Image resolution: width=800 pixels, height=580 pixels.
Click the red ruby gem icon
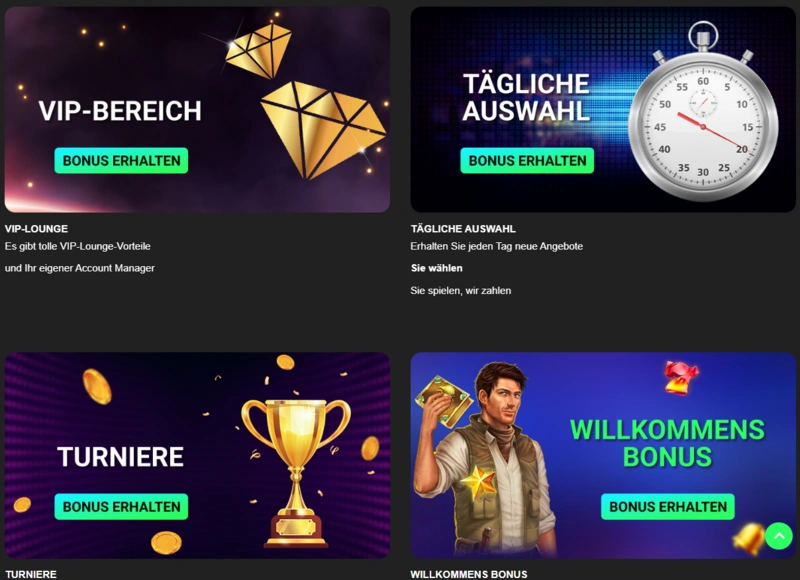[681, 377]
